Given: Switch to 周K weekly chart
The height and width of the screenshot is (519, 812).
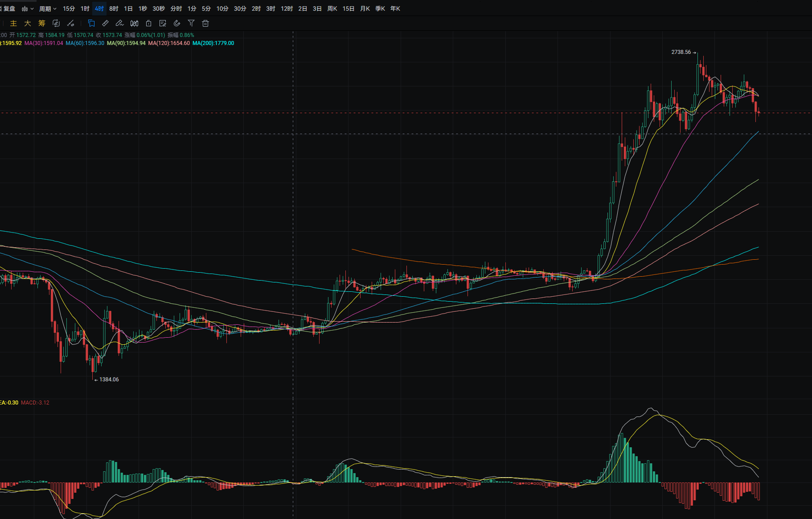Looking at the screenshot, I should tap(332, 9).
